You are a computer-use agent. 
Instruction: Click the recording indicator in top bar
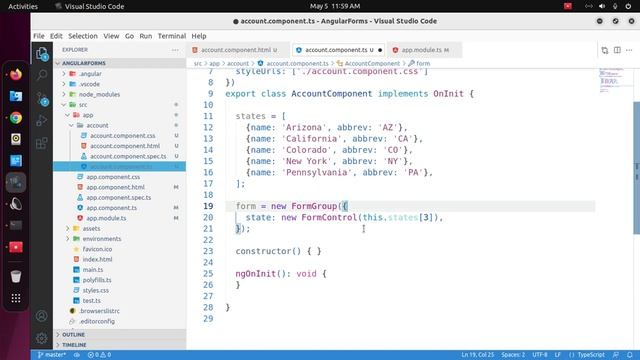point(568,6)
